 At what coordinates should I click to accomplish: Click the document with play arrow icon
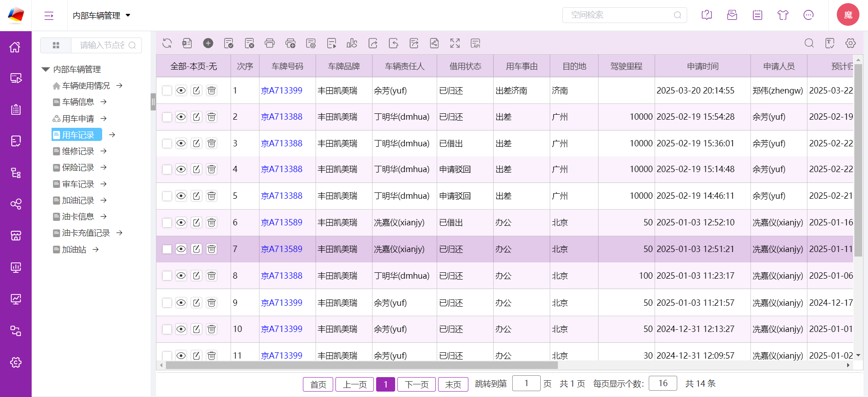(331, 43)
